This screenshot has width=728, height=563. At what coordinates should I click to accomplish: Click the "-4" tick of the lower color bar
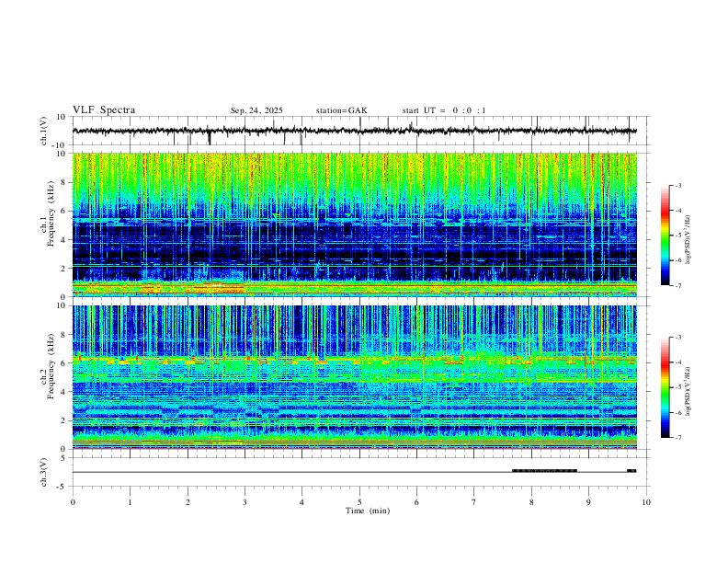coord(677,362)
